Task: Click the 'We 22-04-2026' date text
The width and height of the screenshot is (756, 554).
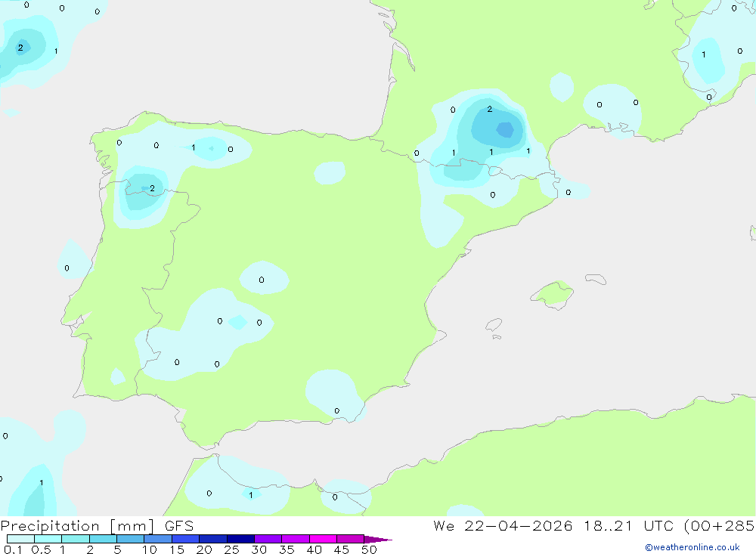Action: point(503,526)
